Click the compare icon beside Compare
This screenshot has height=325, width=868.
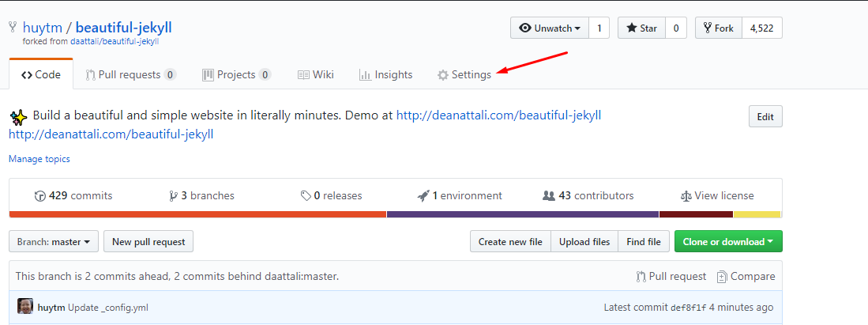(x=722, y=277)
